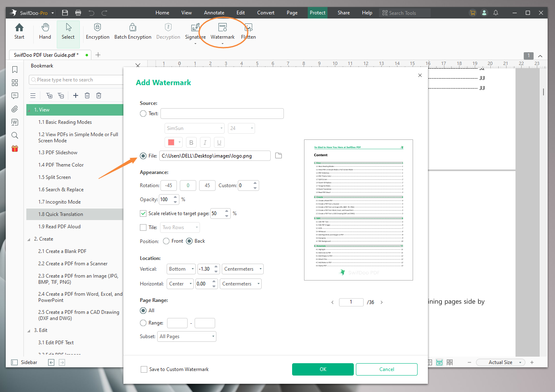Open Batch Encryption

click(132, 31)
